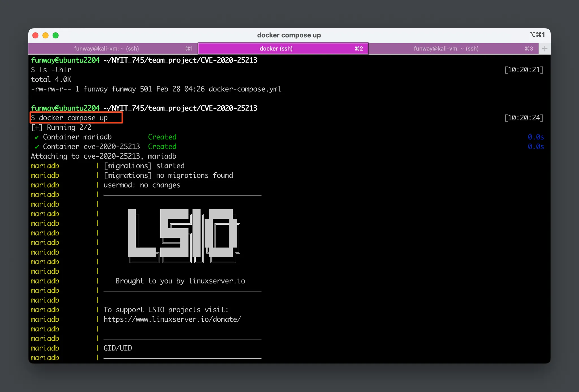Screen dimensions: 579x392
Task: Click the highlighted docker compose up command
Action: pyautogui.click(x=74, y=118)
